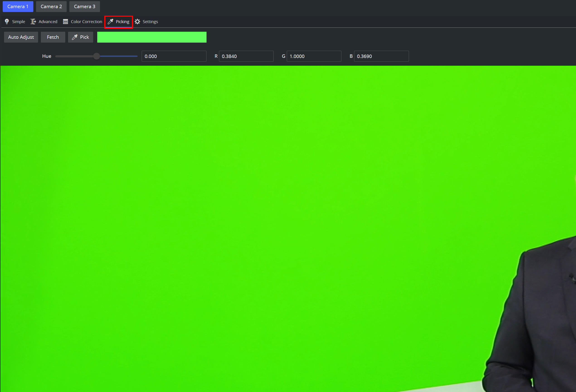The width and height of the screenshot is (576, 392).
Task: Click the Hue value input field
Action: click(x=174, y=56)
